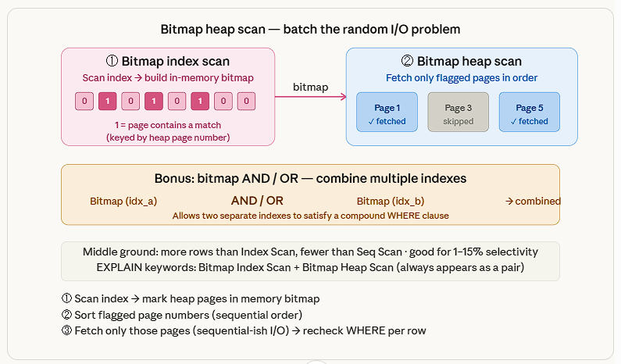
Task: Click the checkmark in the Page 5 box
Action: (x=512, y=122)
